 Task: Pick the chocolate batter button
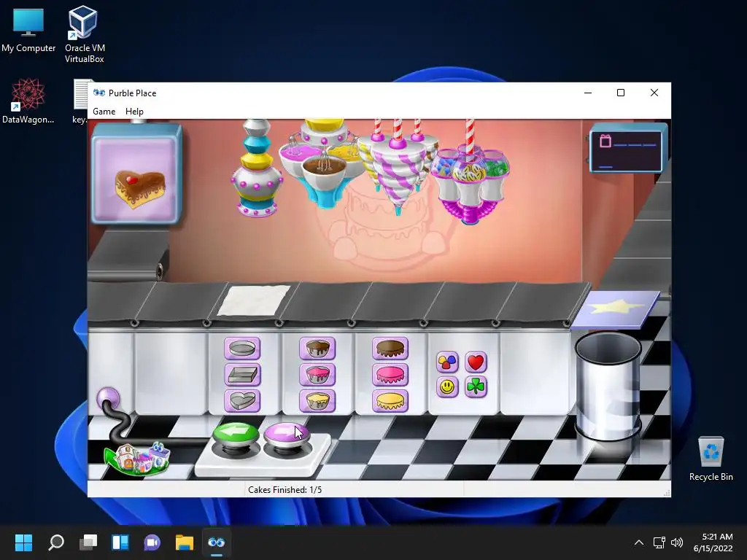pos(317,349)
